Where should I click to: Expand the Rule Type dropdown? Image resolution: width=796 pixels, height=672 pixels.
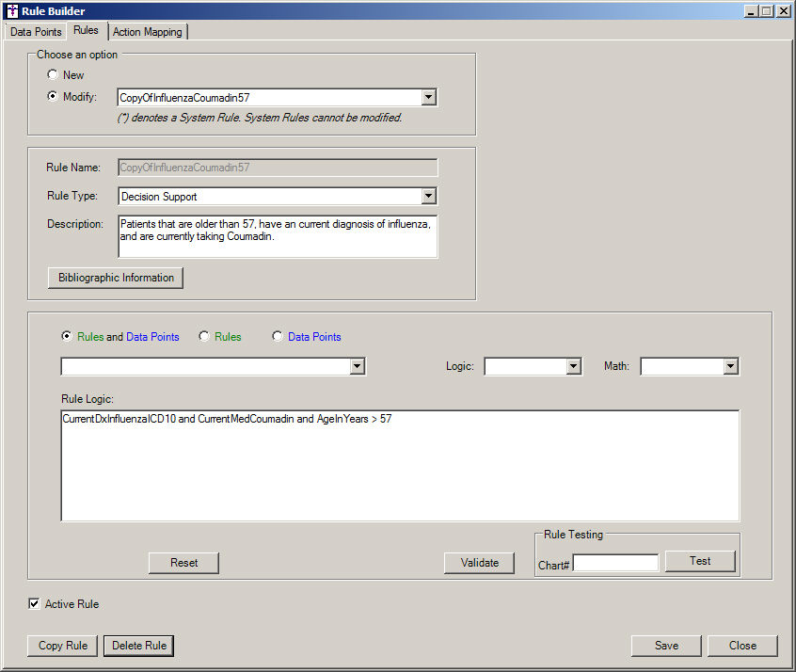(428, 197)
